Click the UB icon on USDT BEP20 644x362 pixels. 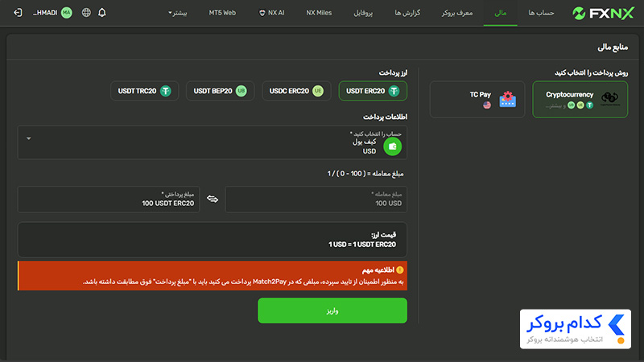[241, 91]
